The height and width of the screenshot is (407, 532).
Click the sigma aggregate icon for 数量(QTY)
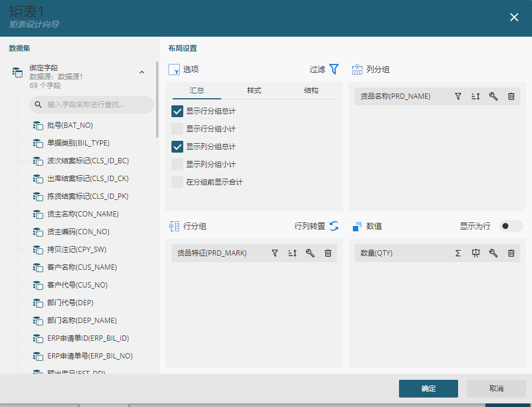tap(458, 253)
